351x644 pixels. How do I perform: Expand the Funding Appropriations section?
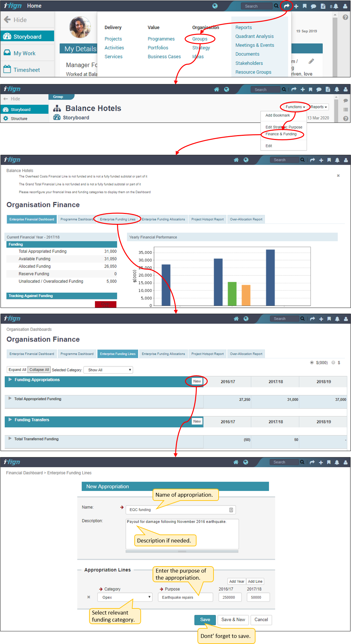point(10,379)
